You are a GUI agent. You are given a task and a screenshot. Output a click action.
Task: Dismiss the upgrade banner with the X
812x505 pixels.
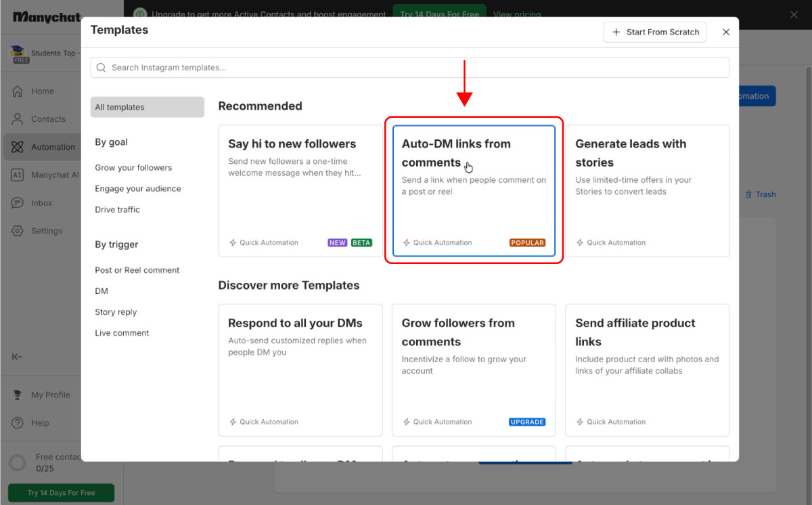[794, 14]
